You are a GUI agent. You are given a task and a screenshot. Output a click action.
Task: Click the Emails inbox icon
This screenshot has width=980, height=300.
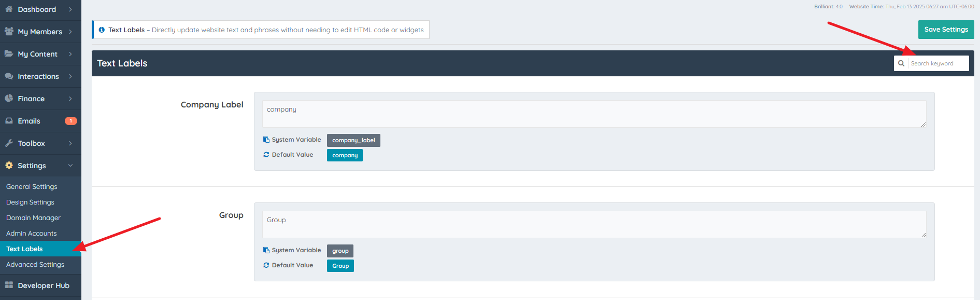click(x=9, y=120)
